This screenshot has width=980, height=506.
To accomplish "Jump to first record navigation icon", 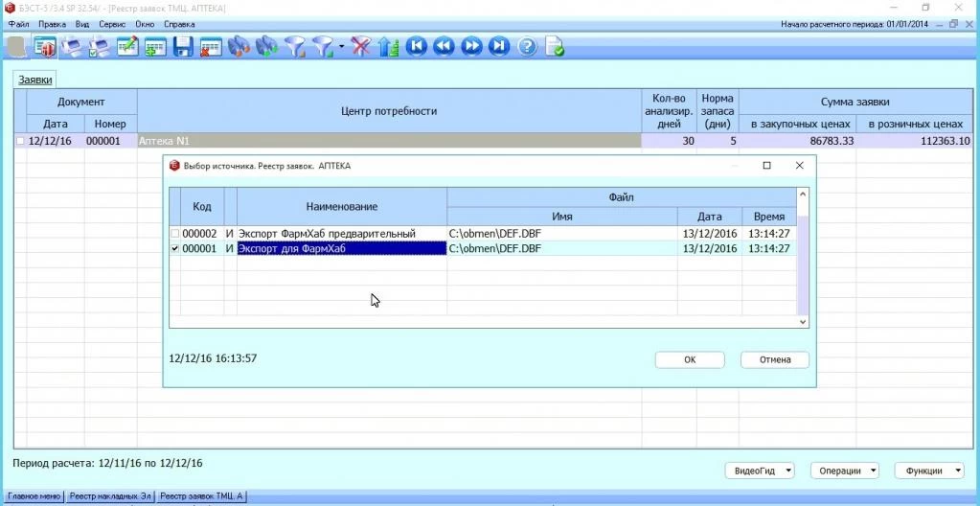I will pyautogui.click(x=416, y=46).
